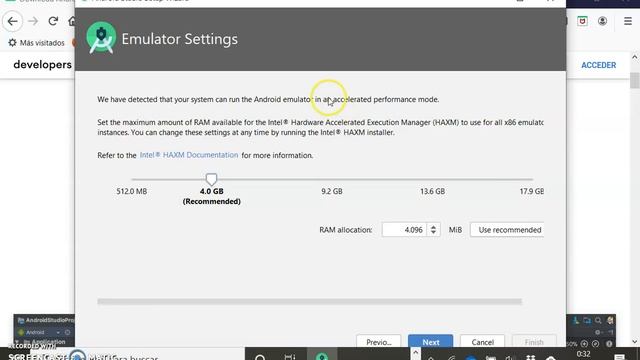The height and width of the screenshot is (360, 640).
Task: Click the search icon in background image toolbar
Action: point(598,321)
